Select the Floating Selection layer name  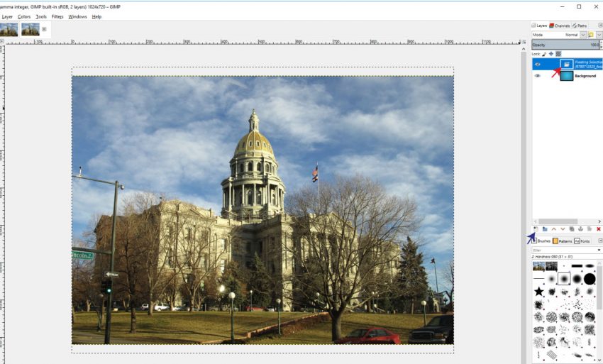tap(588, 65)
